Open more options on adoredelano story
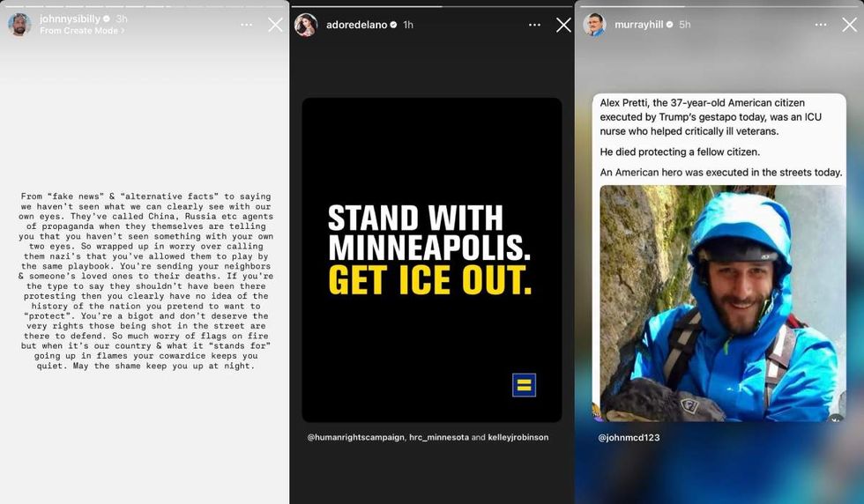The height and width of the screenshot is (504, 864). [534, 25]
